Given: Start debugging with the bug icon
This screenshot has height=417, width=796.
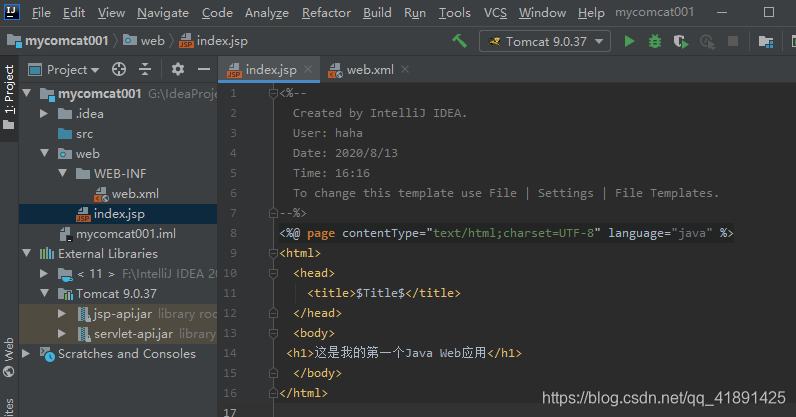Looking at the screenshot, I should pos(655,41).
